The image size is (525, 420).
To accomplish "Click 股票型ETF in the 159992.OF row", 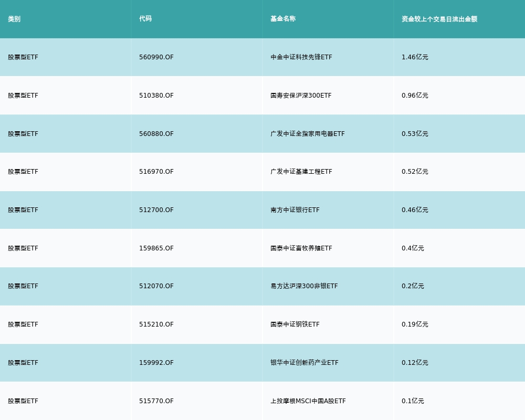I will (23, 363).
